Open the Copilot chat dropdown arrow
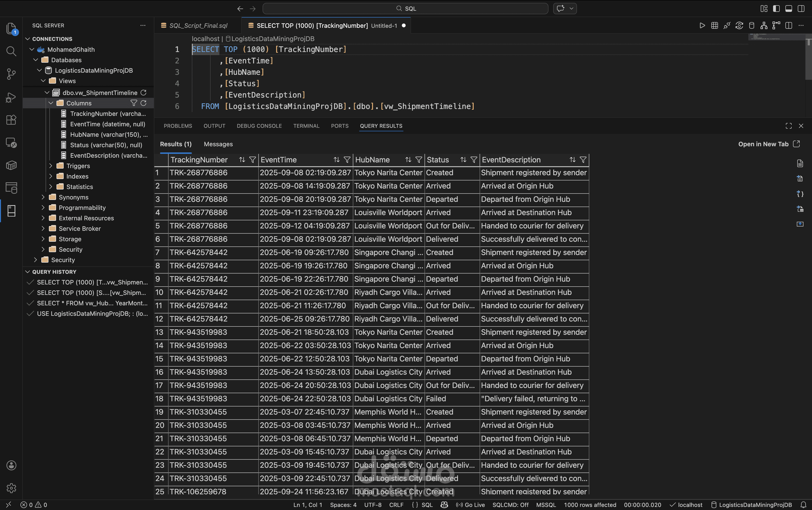 click(571, 9)
